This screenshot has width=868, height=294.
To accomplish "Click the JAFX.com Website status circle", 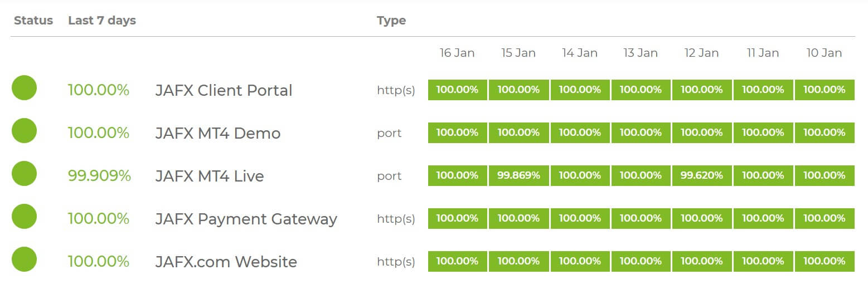I will pyautogui.click(x=24, y=259).
